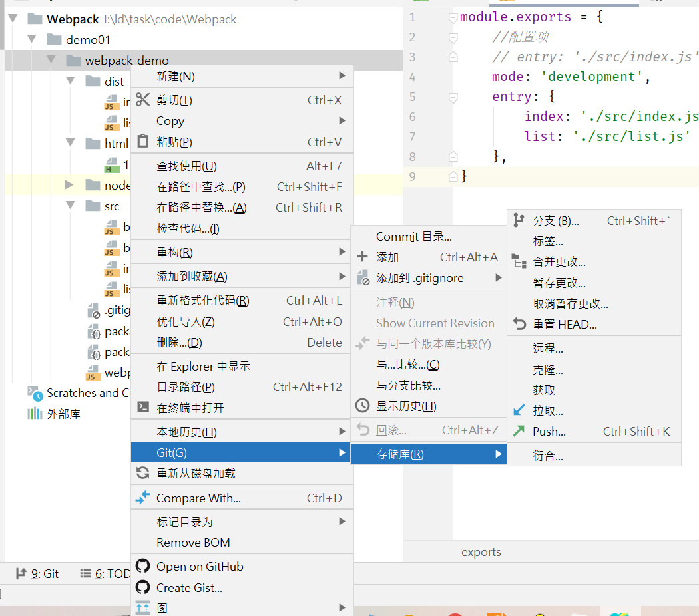Click the TODO list icon in bottom bar

[x=86, y=573]
